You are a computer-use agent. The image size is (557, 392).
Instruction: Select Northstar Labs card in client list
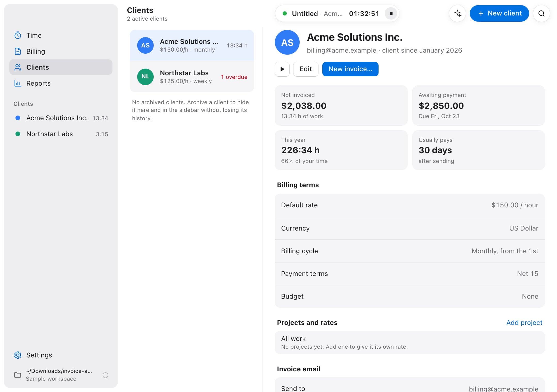[192, 77]
